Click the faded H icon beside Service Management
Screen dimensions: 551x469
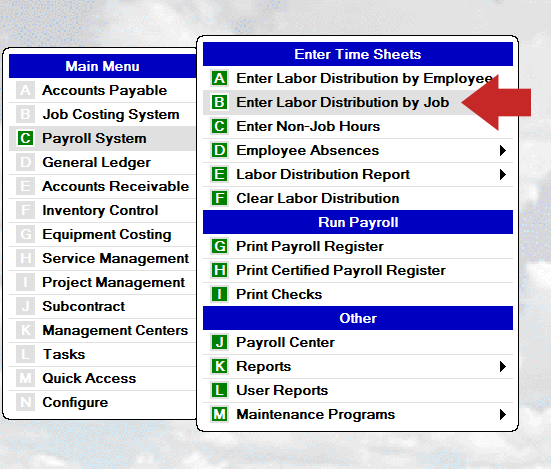(25, 258)
